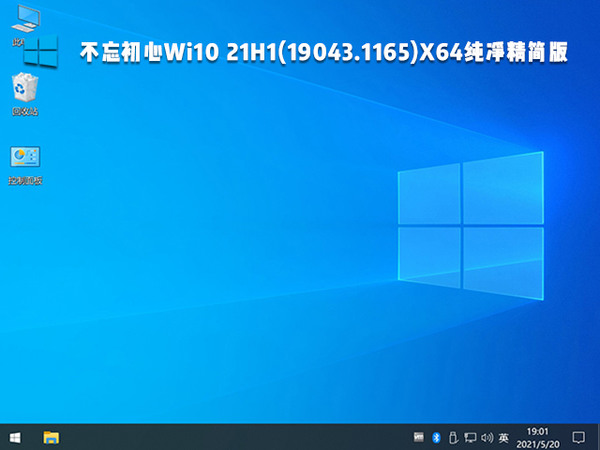The height and width of the screenshot is (450, 600).
Task: Open the volume speaker control
Action: coord(486,437)
